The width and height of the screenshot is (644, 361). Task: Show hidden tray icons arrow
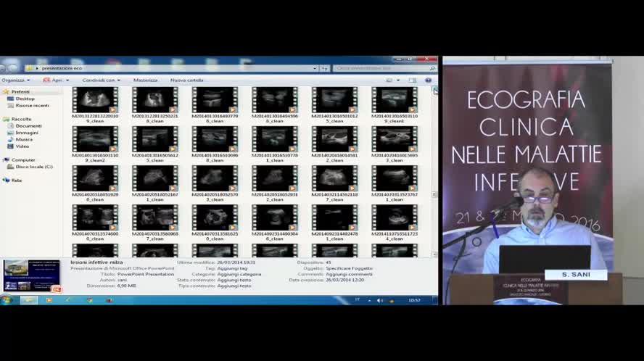point(369,301)
